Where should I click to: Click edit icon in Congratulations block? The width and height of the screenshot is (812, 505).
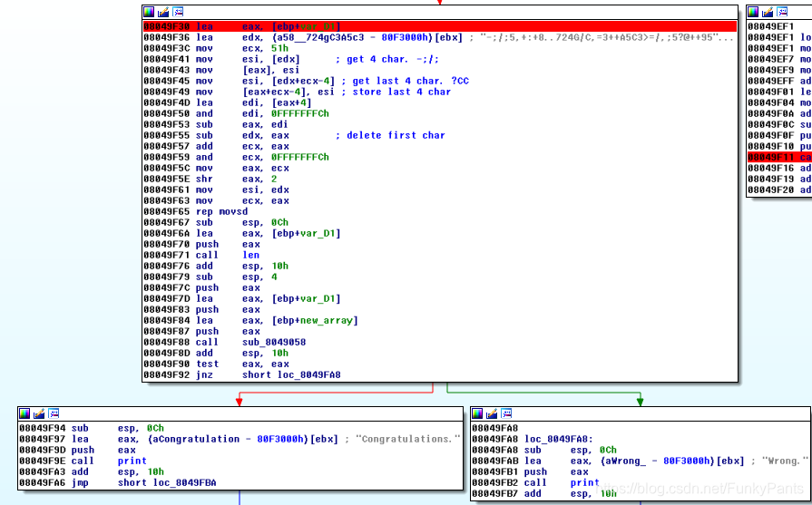[x=39, y=413]
